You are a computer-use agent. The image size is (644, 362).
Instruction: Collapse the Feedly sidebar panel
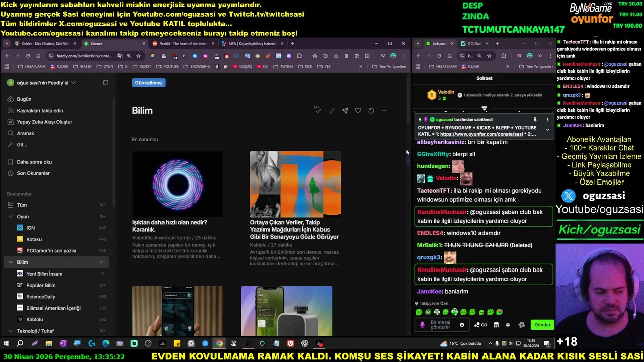pyautogui.click(x=105, y=83)
